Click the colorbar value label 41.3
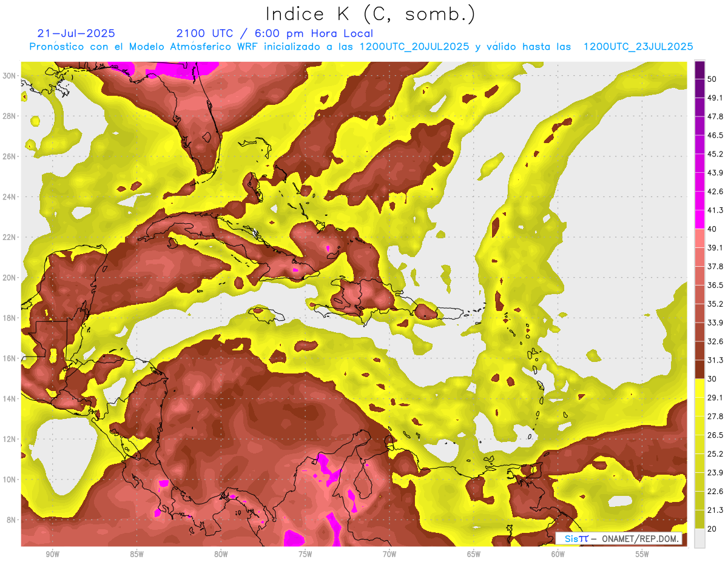 click(x=715, y=210)
